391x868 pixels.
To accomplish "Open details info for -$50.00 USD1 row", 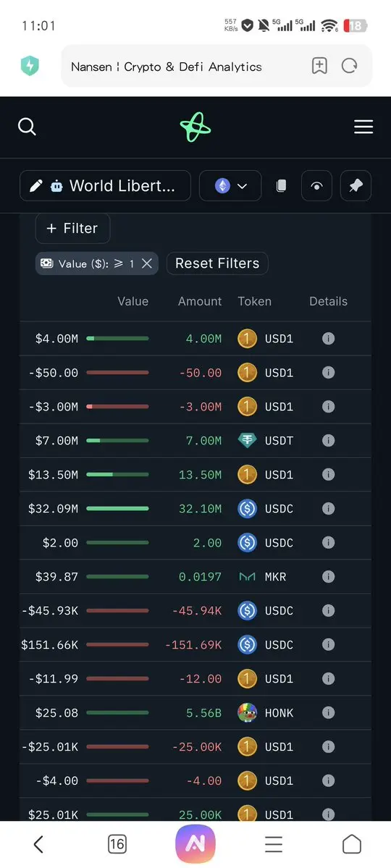I will click(x=329, y=373).
